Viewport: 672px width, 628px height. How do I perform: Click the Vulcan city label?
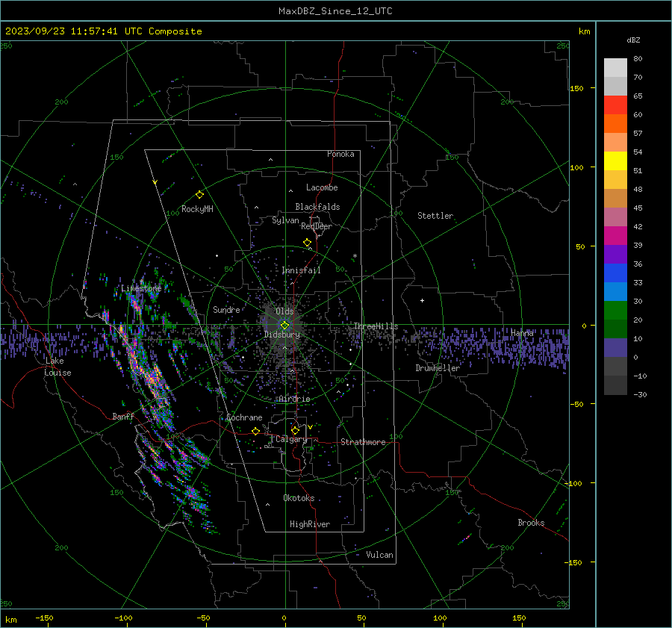pos(380,555)
